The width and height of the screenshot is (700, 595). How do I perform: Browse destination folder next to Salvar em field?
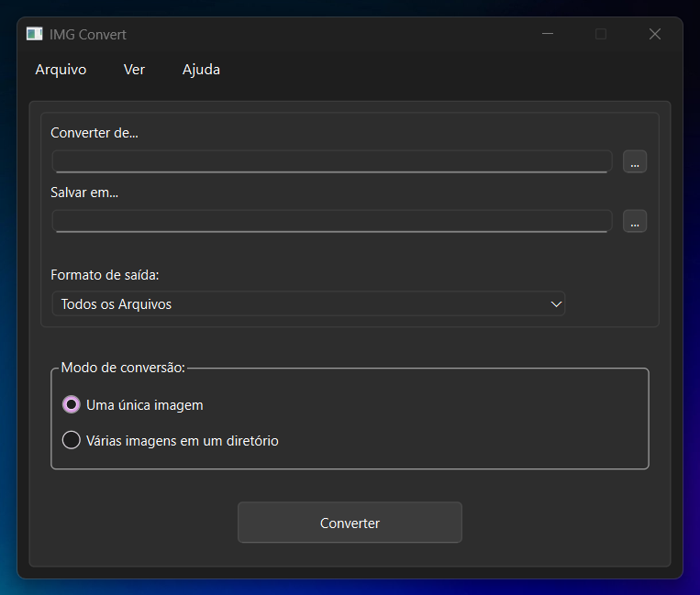635,221
